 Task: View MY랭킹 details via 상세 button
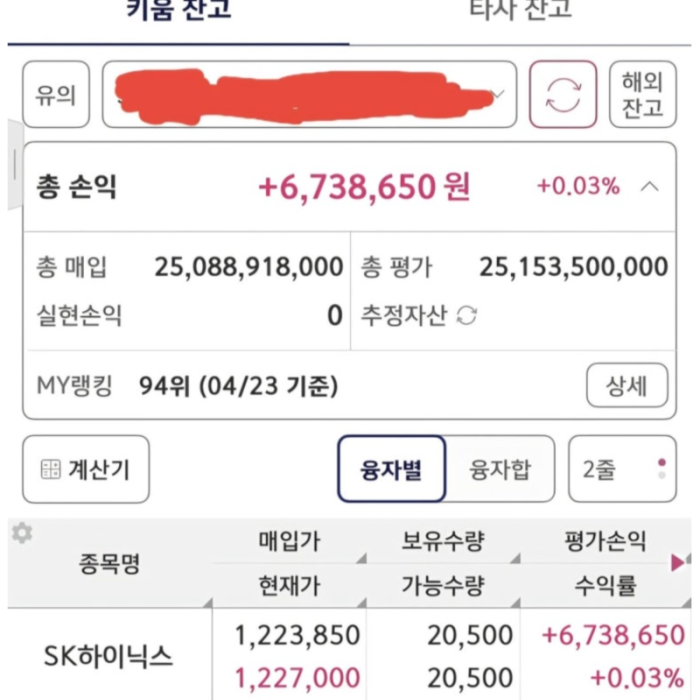coord(627,385)
